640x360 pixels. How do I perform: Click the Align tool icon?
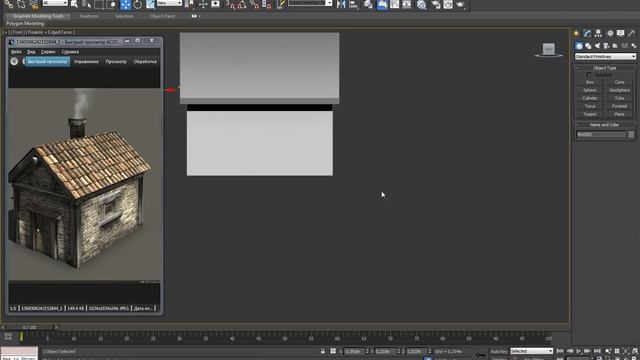tap(353, 4)
